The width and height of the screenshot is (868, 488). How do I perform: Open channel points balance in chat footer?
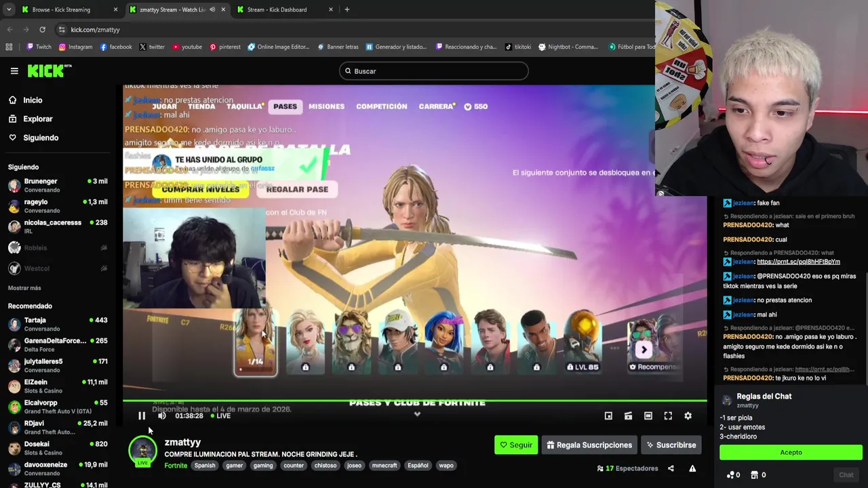click(733, 474)
